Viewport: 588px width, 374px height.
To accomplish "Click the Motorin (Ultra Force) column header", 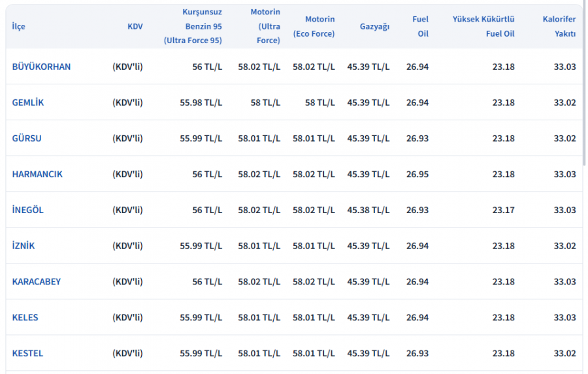I will (x=265, y=26).
